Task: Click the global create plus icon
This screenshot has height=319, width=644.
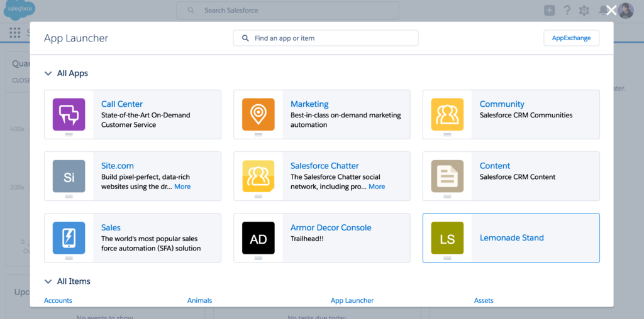Action: (550, 10)
